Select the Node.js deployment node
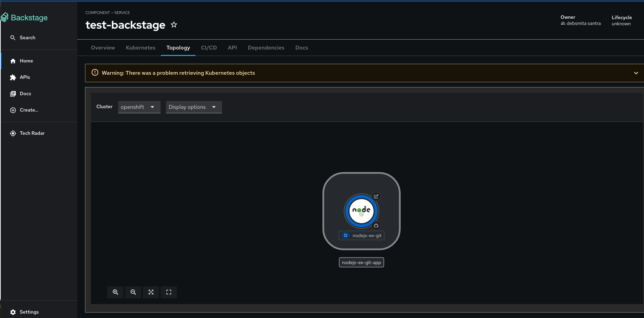 click(361, 211)
